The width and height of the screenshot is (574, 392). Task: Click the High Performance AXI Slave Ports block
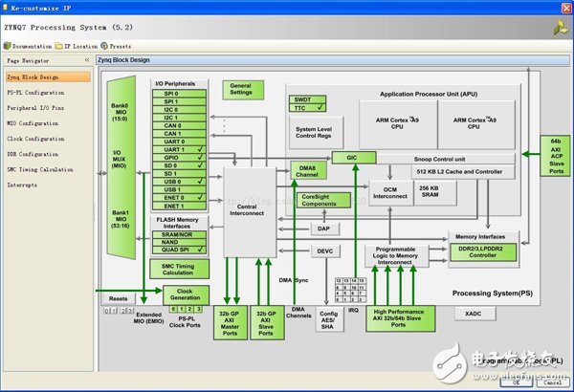tap(400, 317)
